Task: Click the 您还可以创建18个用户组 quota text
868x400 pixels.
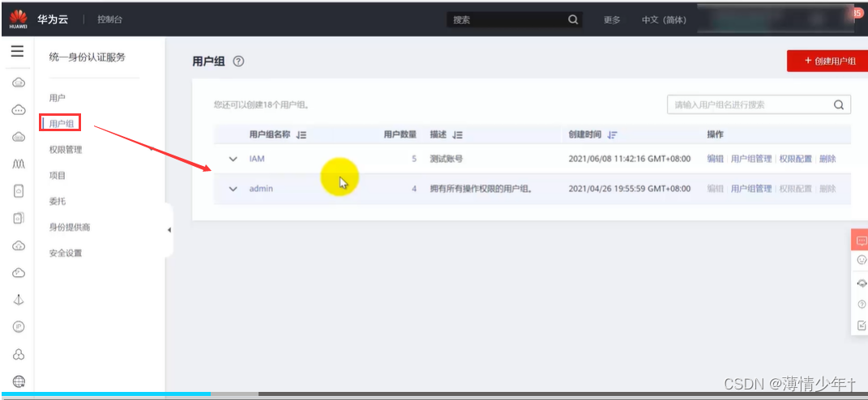Action: coord(261,104)
